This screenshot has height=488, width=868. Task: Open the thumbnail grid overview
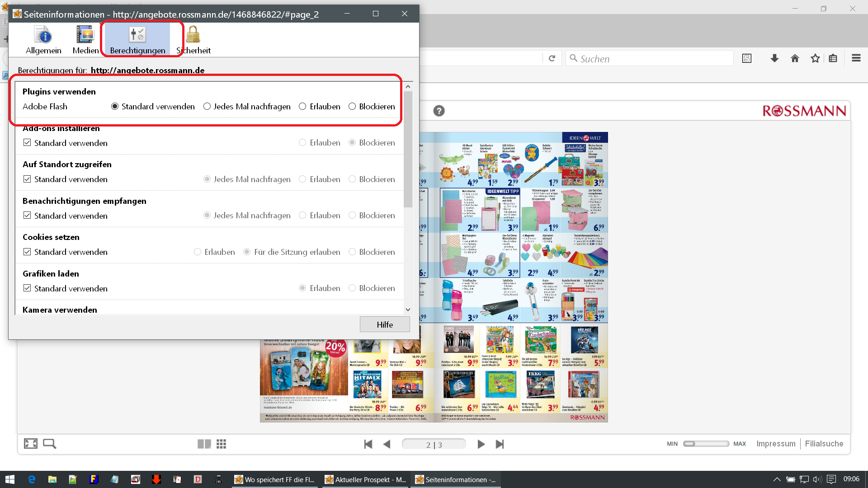[x=221, y=444]
